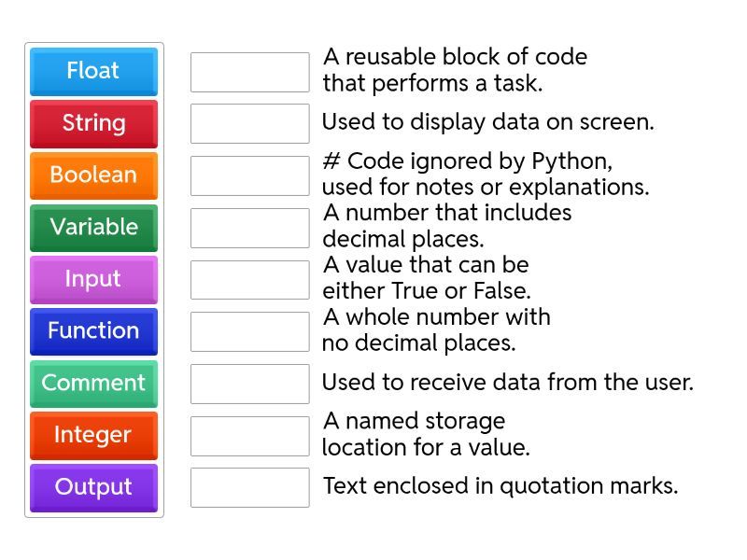The height and width of the screenshot is (560, 747).
Task: Click the red String tile
Action: [93, 123]
